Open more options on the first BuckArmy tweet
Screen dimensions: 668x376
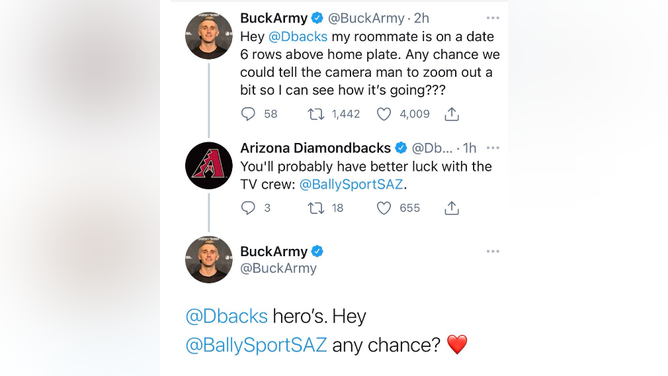click(492, 18)
